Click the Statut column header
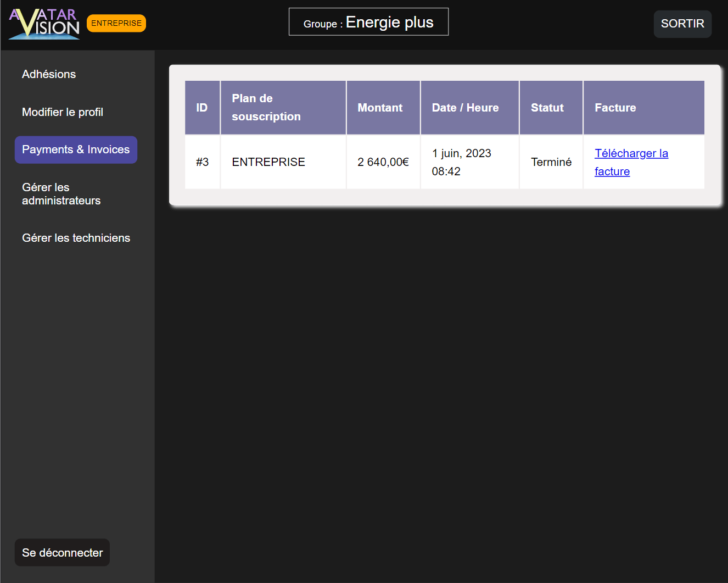Screen dimensions: 728x583 (551, 108)
